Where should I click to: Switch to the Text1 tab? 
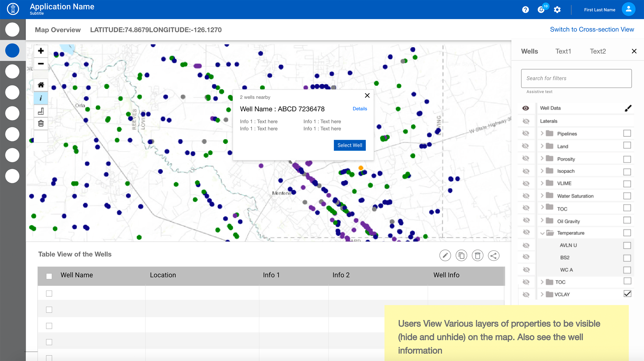[563, 51]
